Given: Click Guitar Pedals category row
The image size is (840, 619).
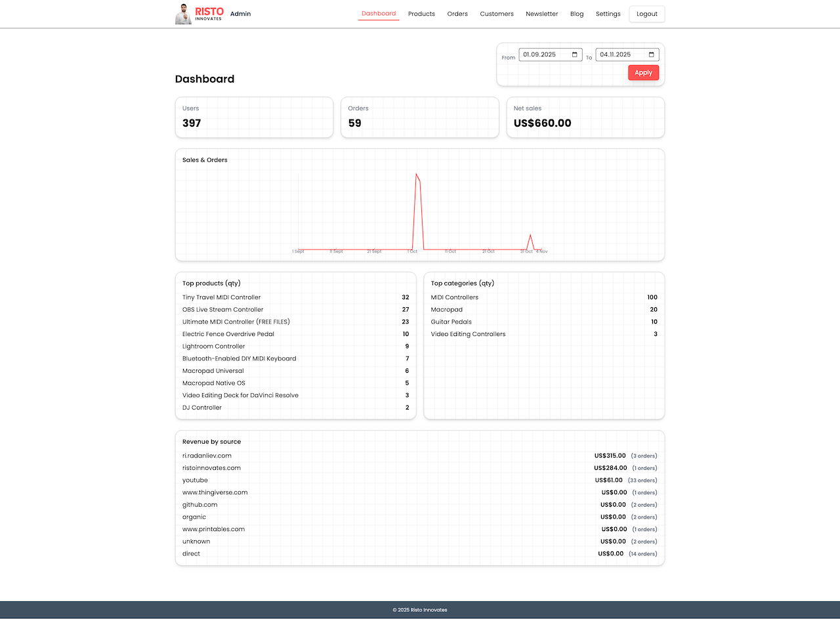Looking at the screenshot, I should [x=544, y=322].
